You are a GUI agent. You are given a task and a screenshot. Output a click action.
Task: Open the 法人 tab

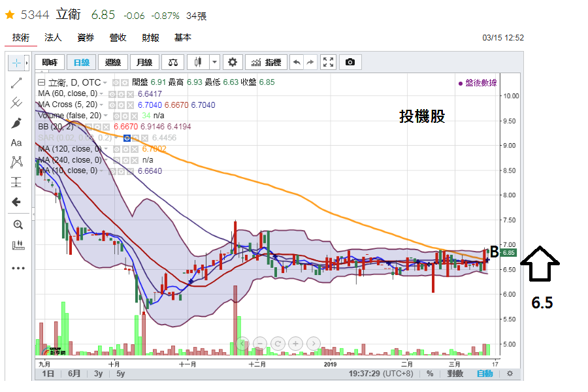(x=53, y=37)
